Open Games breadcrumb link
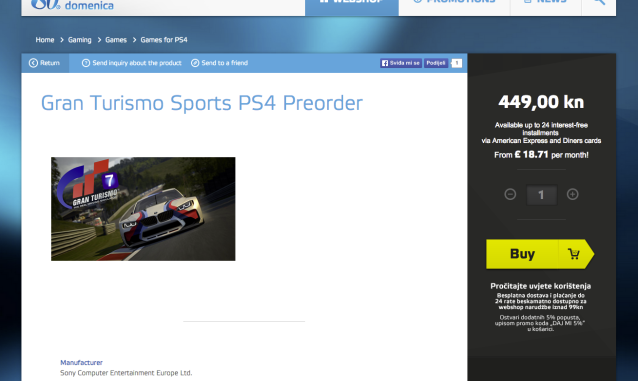Viewport: 638px width, 381px height. pyautogui.click(x=116, y=40)
